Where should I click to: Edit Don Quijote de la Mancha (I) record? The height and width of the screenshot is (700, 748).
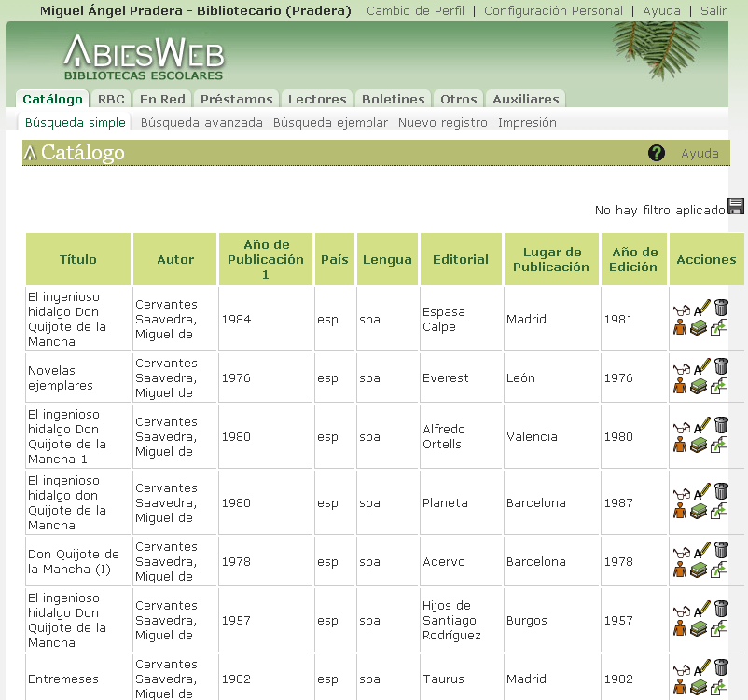[701, 550]
